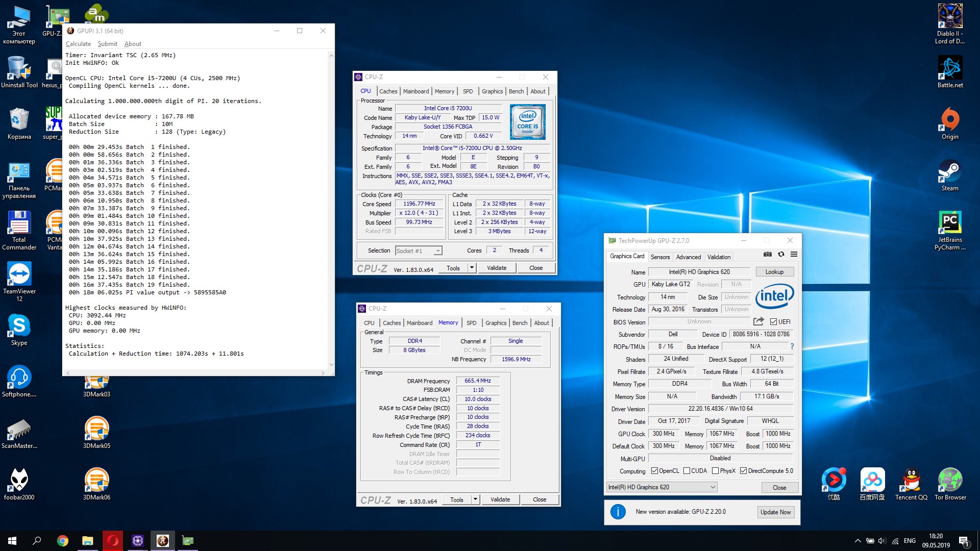The height and width of the screenshot is (551, 980).
Task: Open the Total Commander desktop icon
Action: pos(19,230)
